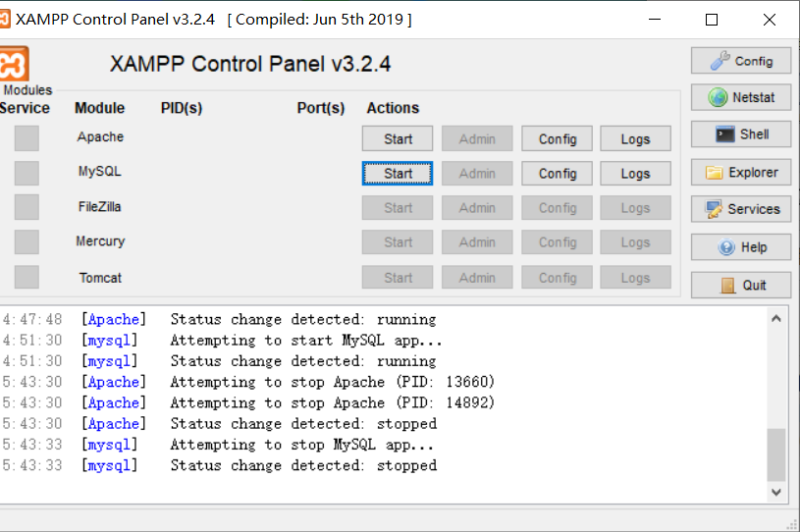Screen dimensions: 800x532
Task: Click the Port(s) column header
Action: (x=321, y=108)
